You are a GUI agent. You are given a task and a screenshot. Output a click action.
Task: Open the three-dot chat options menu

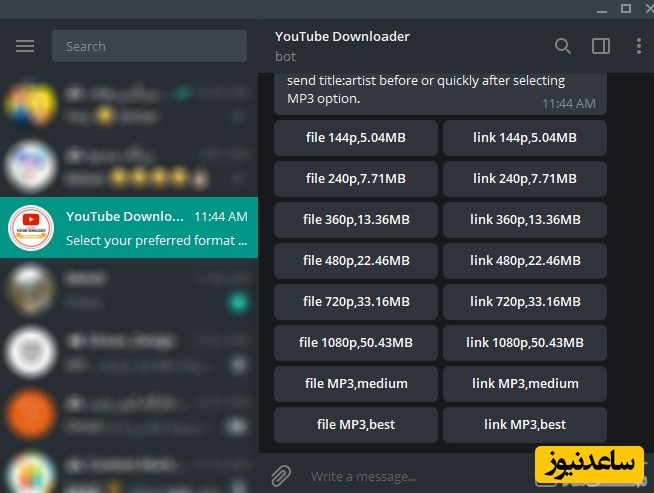click(x=639, y=46)
